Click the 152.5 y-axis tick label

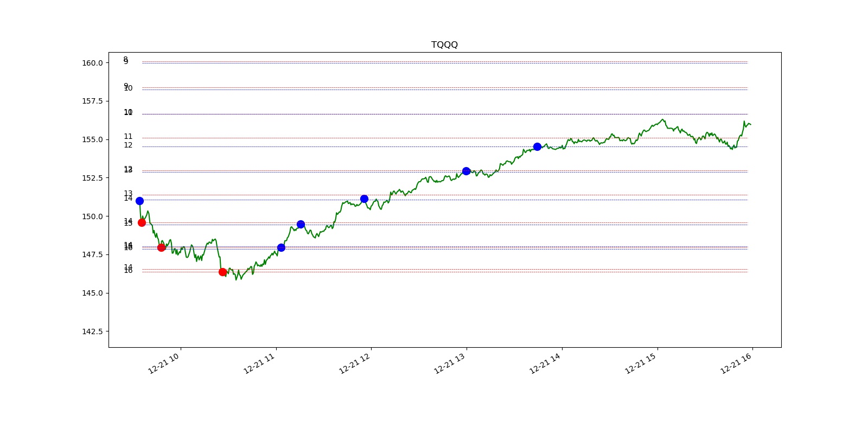[x=92, y=178]
